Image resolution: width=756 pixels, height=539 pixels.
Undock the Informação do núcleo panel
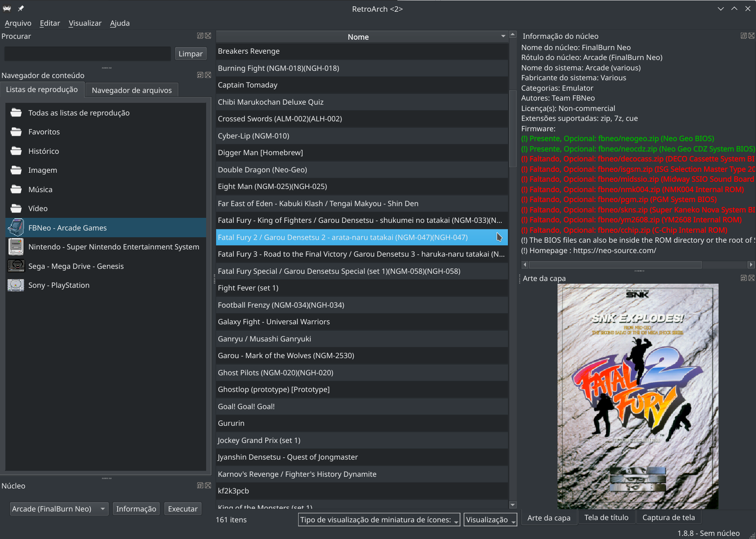point(742,36)
